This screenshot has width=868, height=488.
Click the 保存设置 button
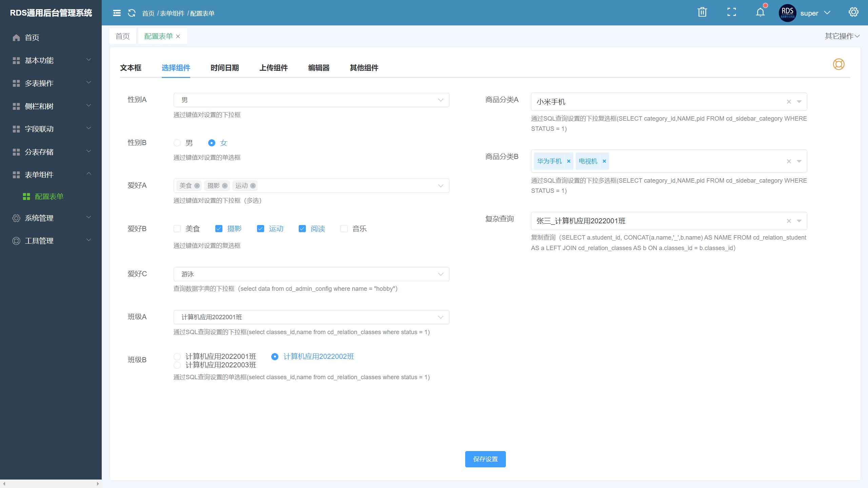pyautogui.click(x=485, y=459)
